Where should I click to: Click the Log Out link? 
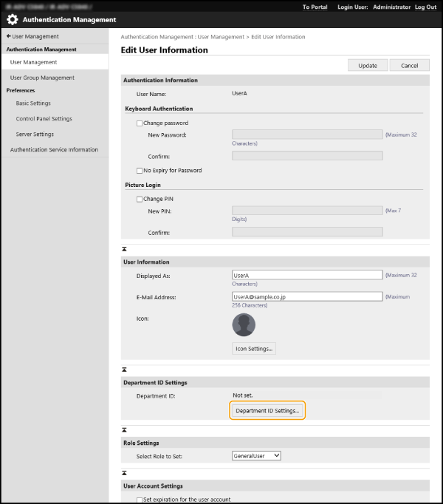(x=425, y=7)
